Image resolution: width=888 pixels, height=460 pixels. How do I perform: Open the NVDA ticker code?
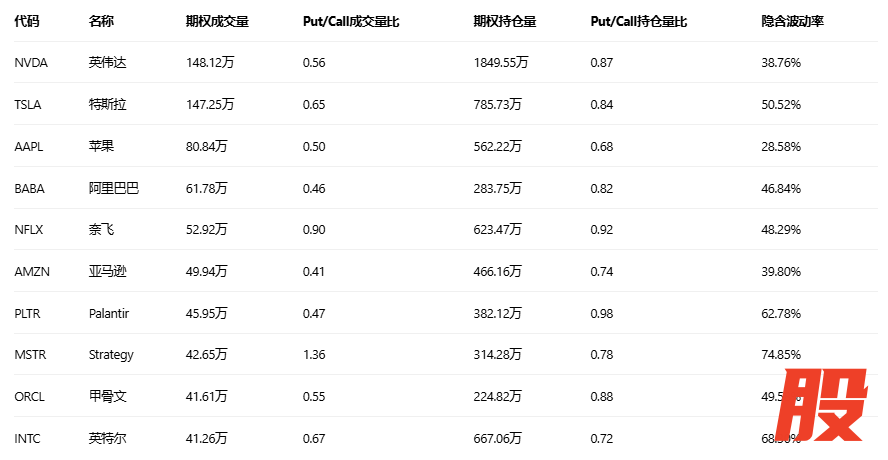coord(30,63)
